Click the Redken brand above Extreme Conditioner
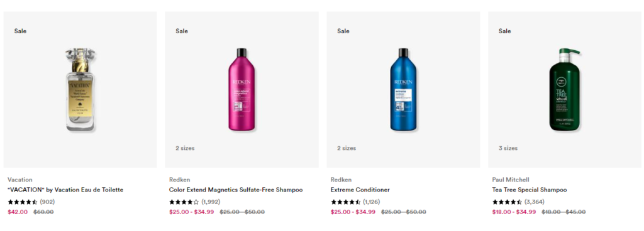Screen dimensions: 644x231 coord(341,180)
